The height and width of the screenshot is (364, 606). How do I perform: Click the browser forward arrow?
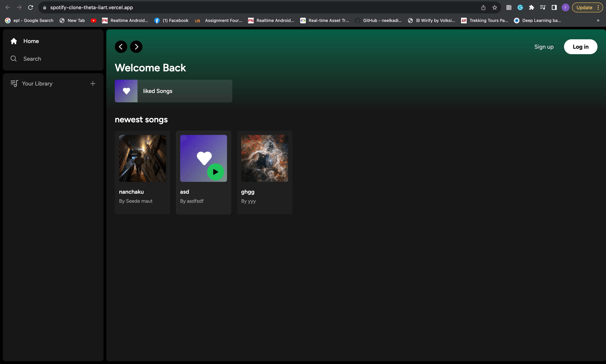19,7
